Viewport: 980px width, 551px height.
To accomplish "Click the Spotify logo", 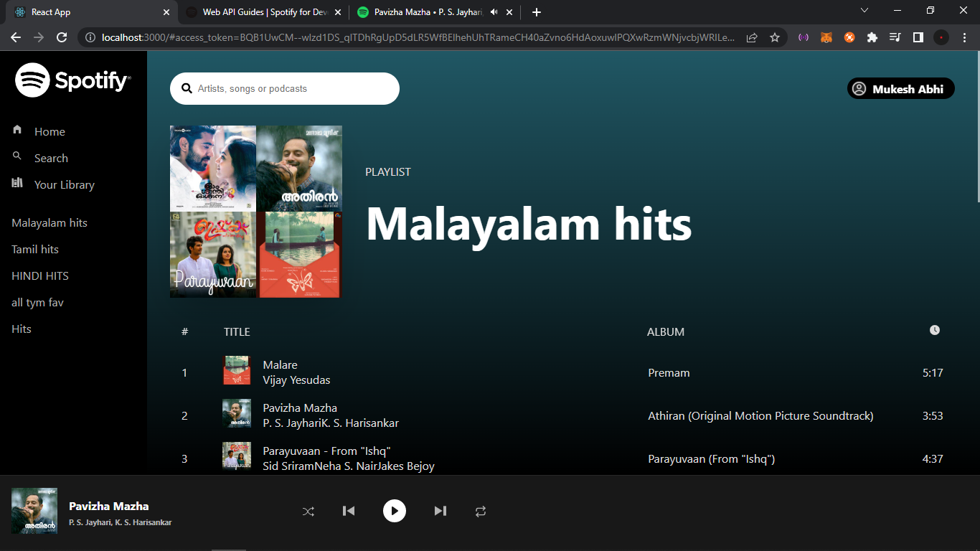I will tap(72, 80).
